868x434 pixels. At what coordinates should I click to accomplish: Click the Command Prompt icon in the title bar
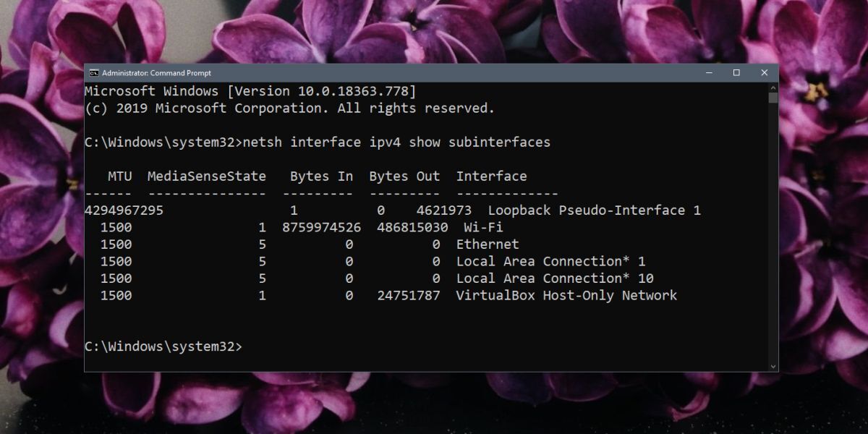[93, 72]
